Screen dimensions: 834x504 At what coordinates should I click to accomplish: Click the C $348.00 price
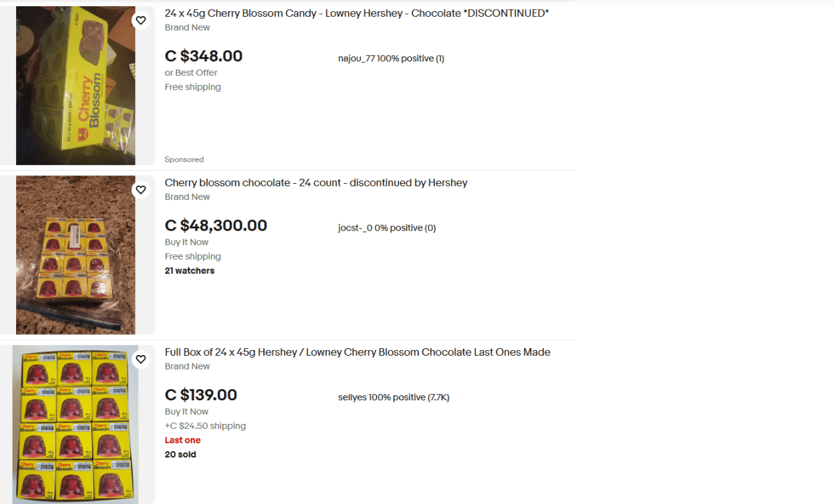coord(203,56)
